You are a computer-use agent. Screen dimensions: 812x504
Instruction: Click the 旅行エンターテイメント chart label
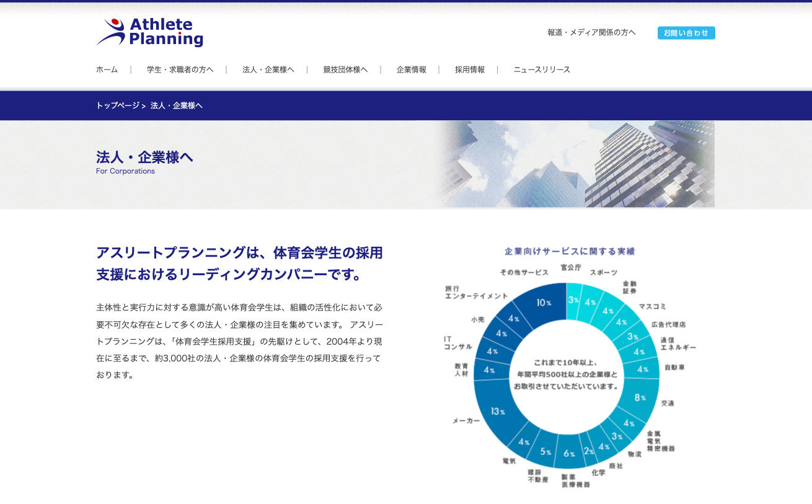click(476, 292)
